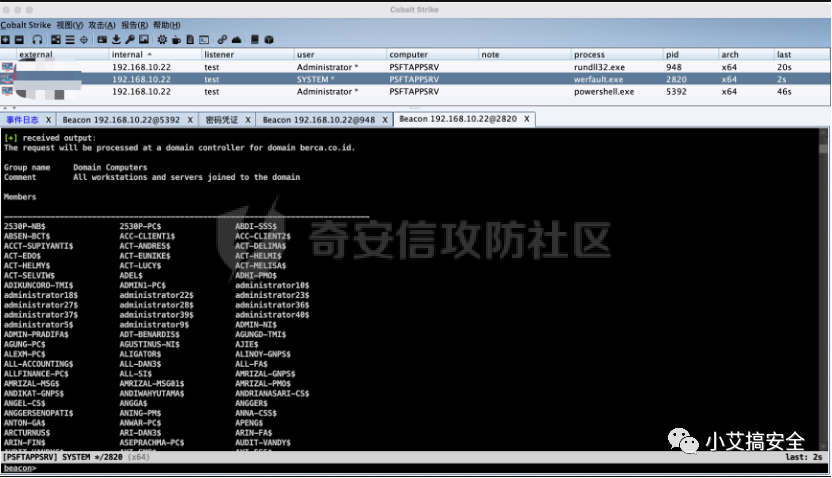The image size is (832, 478).
Task: Click the session icon of rundll32.exe row
Action: pos(7,67)
